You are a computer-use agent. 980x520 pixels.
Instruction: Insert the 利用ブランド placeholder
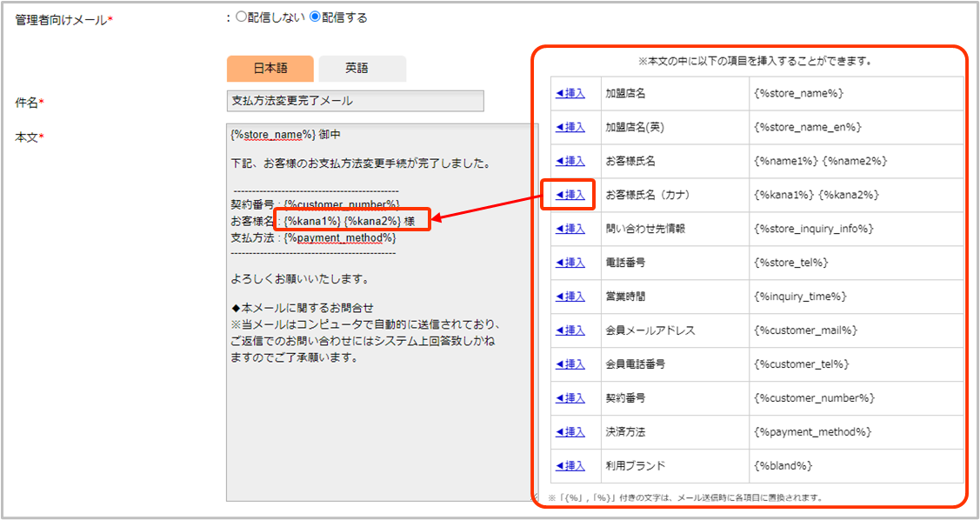(570, 466)
